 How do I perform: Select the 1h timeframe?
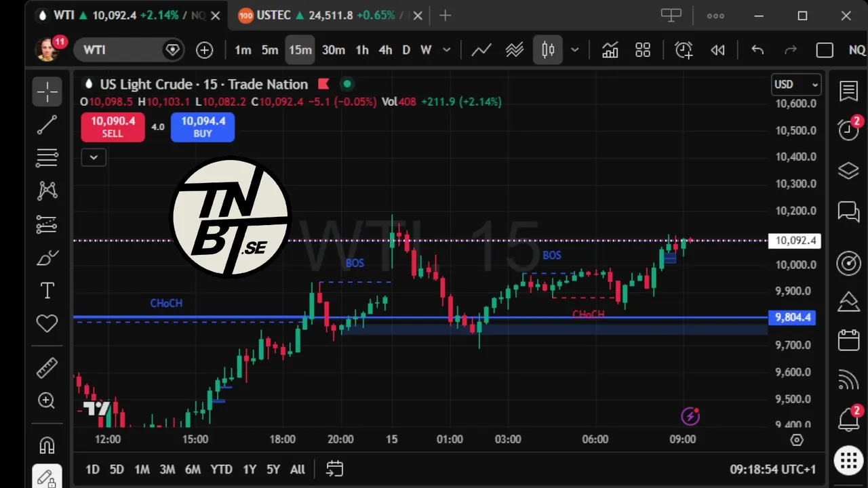click(x=362, y=50)
